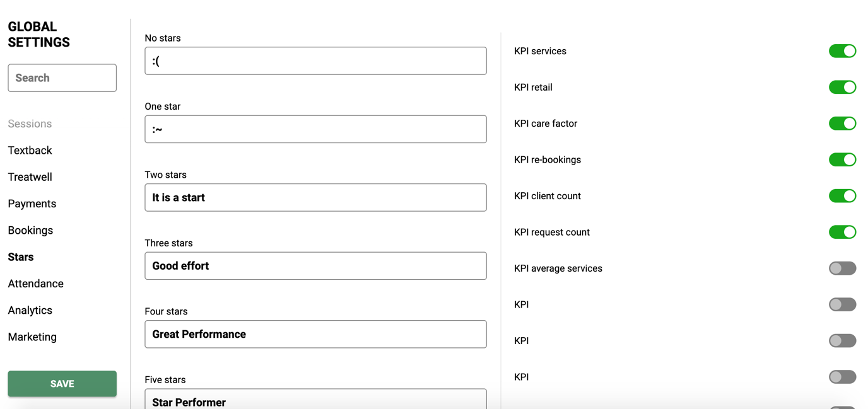868x409 pixels.
Task: Select Payments in the sidebar
Action: [x=32, y=204]
